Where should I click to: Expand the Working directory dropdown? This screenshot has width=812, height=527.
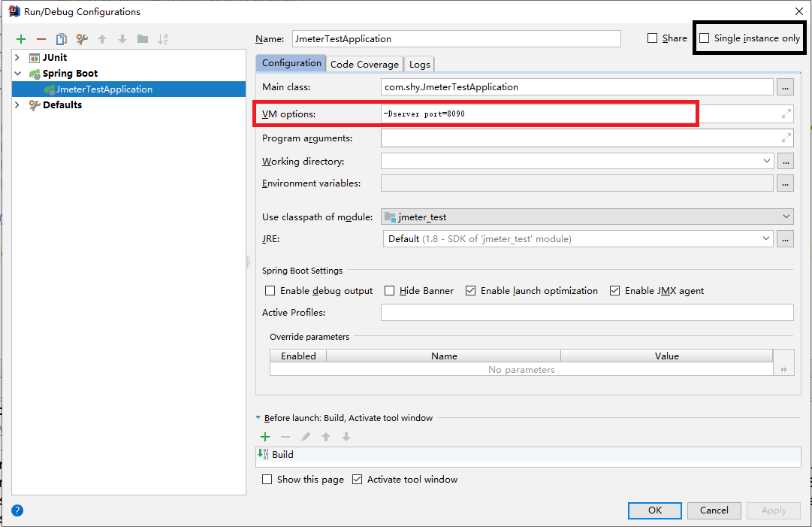pyautogui.click(x=766, y=161)
